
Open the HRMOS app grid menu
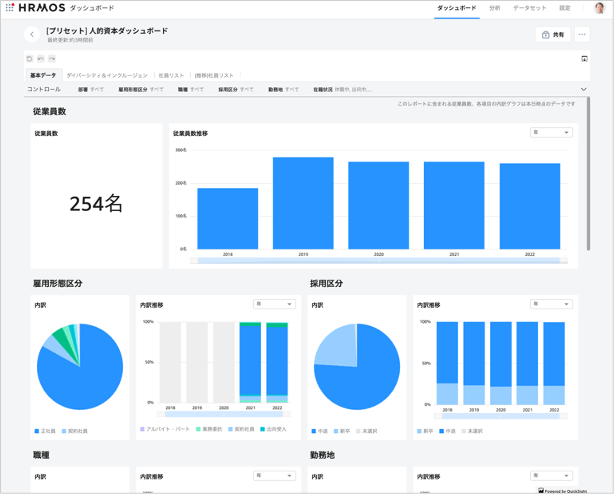[x=10, y=8]
